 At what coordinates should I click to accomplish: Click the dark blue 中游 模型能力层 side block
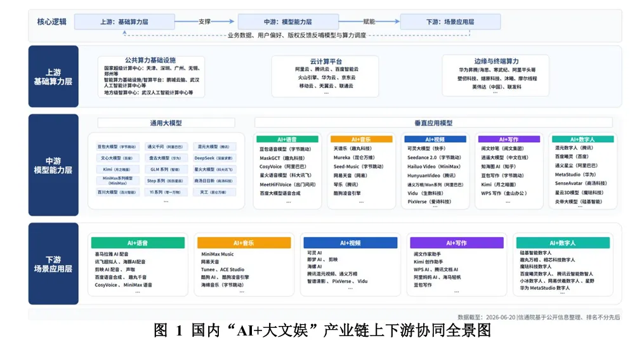click(x=53, y=165)
